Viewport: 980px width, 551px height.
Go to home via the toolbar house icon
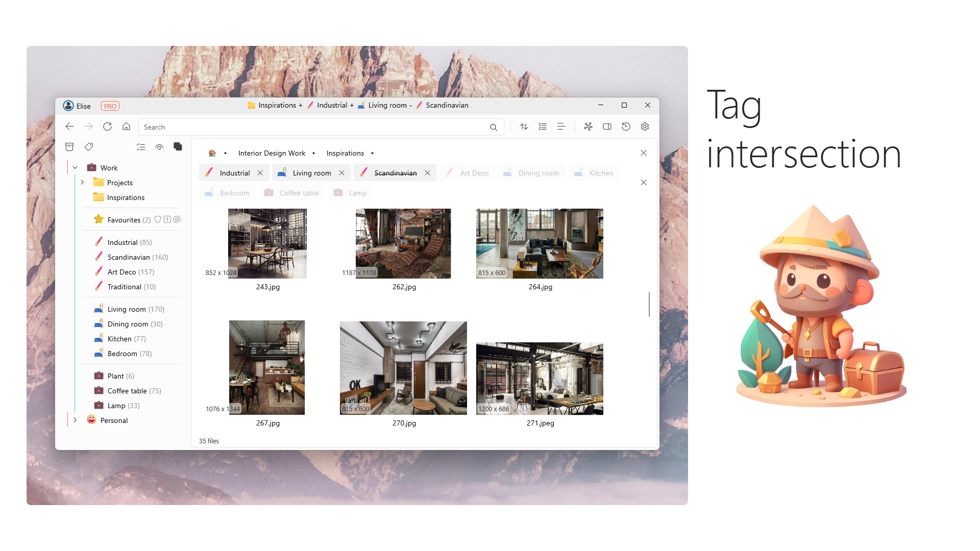(126, 127)
